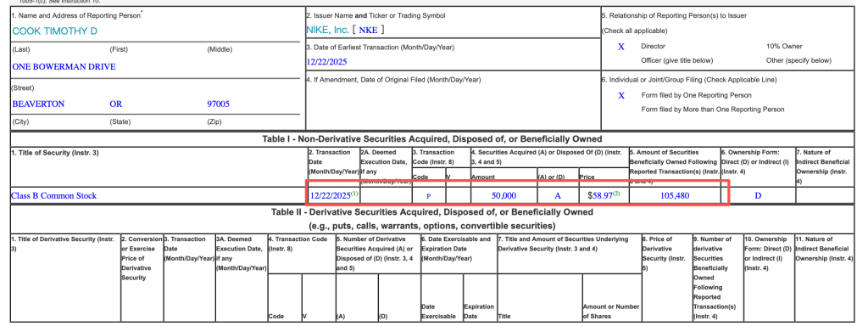Check the Officer (give title below) option

tap(676, 60)
